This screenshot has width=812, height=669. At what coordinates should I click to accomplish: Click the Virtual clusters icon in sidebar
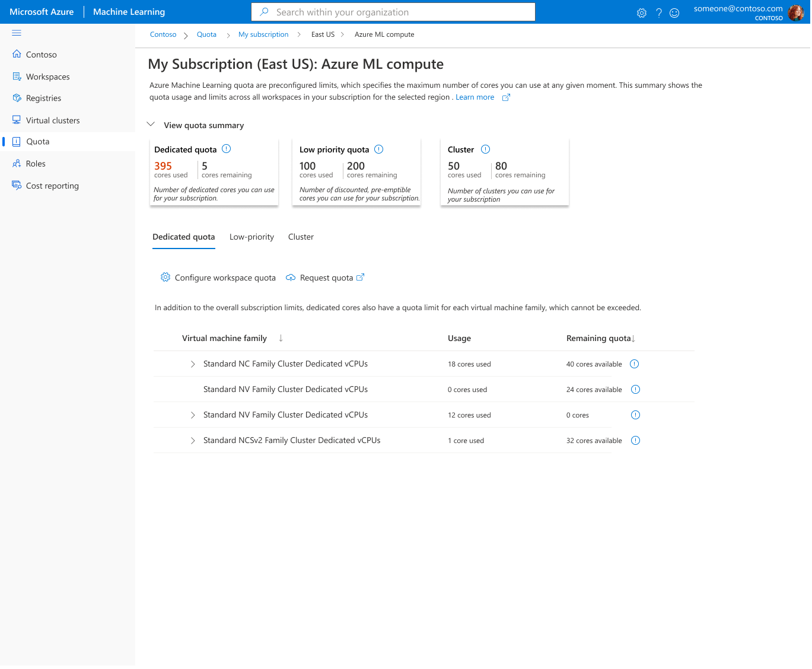17,120
